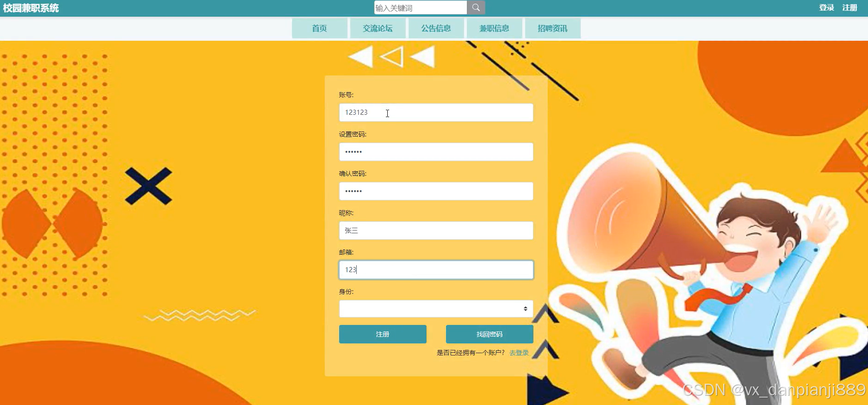Click the 注册 link in the header

[x=849, y=7]
